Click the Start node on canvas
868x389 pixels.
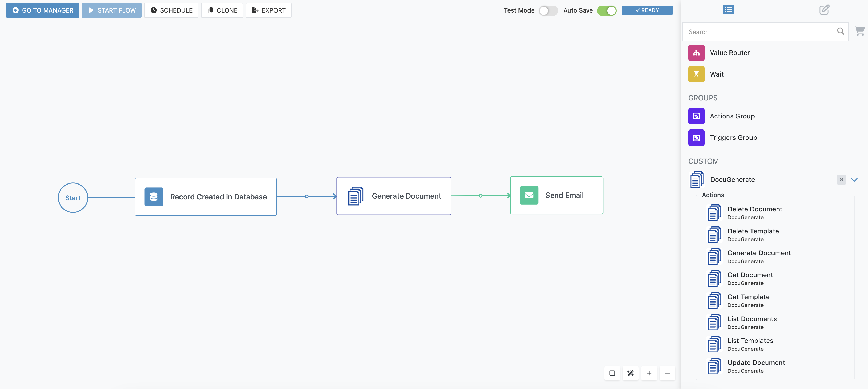pos(73,198)
